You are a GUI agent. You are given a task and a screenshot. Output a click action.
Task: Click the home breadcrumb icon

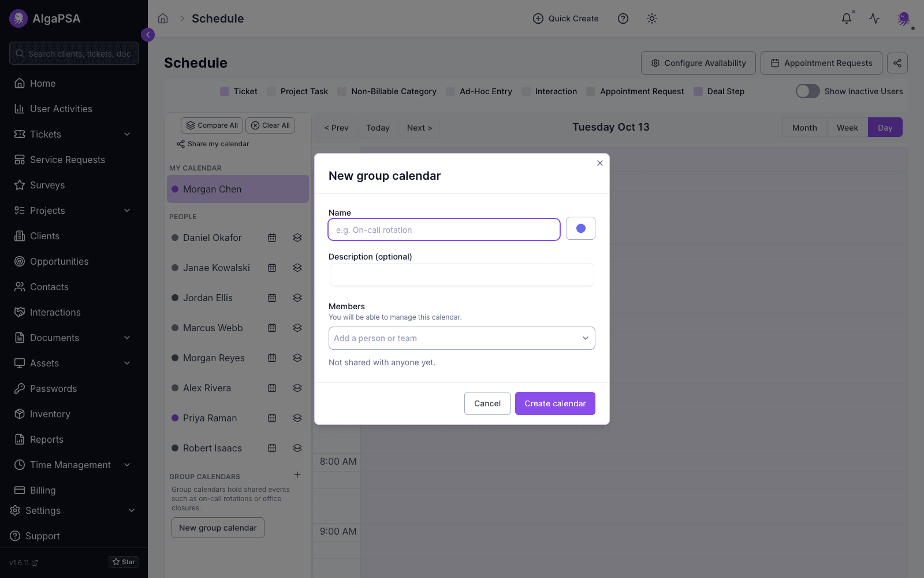(163, 18)
